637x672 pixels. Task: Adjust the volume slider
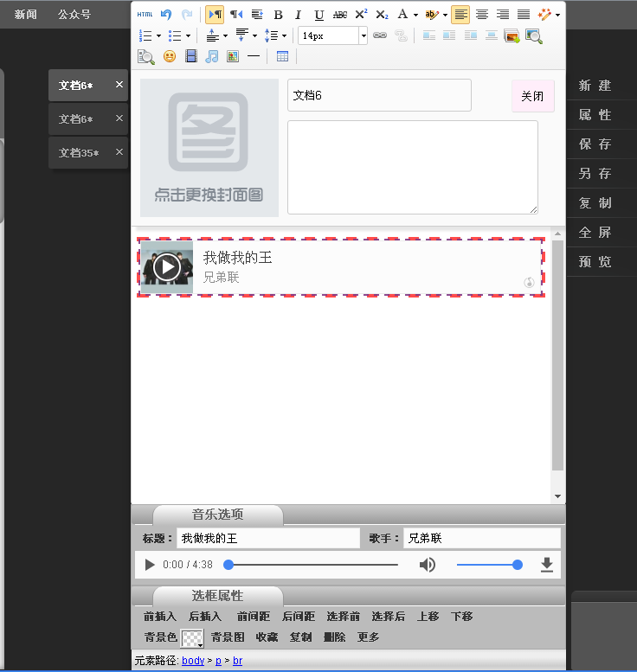tap(490, 565)
